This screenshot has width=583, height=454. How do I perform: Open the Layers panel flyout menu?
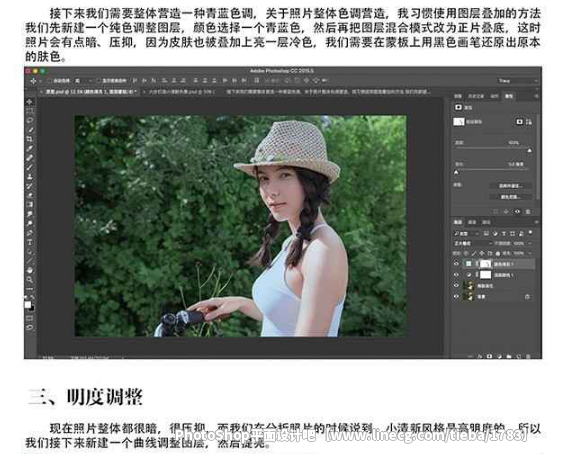536,222
